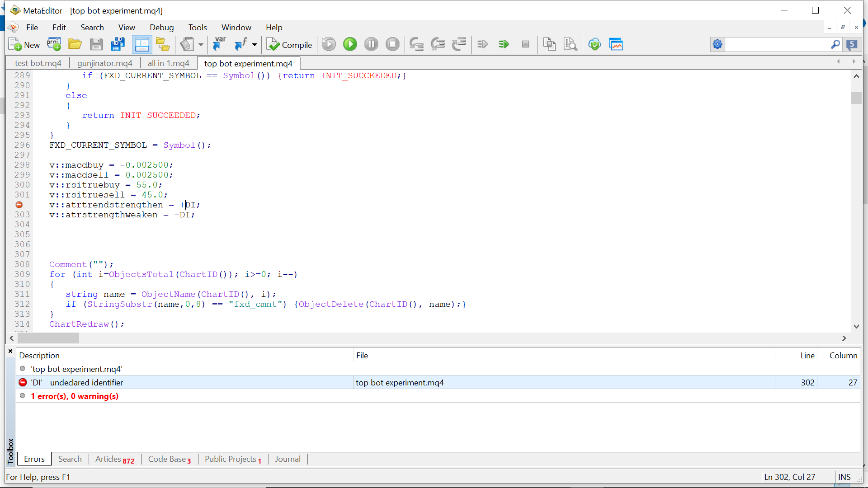Image resolution: width=868 pixels, height=488 pixels.
Task: Click the magnifier search icon
Action: [x=835, y=44]
